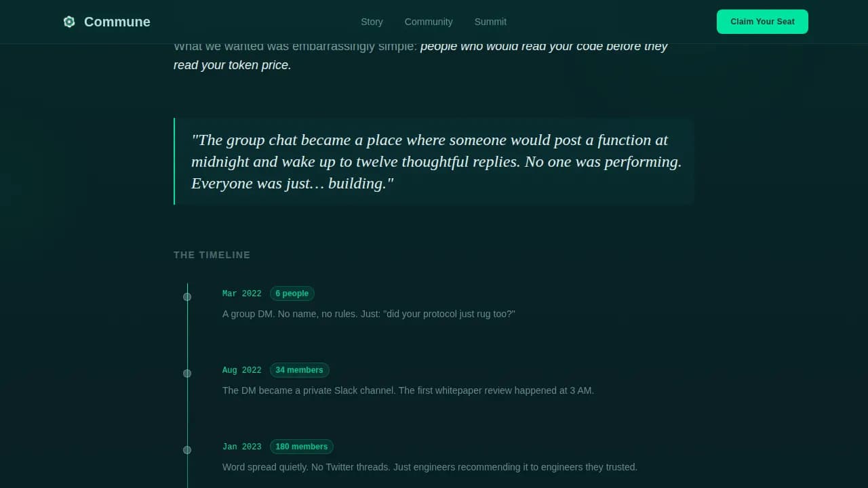
Task: Select the Aug 2022 timeline dot
Action: pos(187,373)
